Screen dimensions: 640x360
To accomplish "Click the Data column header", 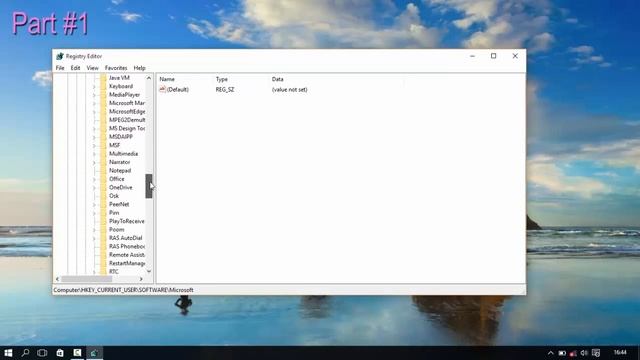I will (278, 79).
